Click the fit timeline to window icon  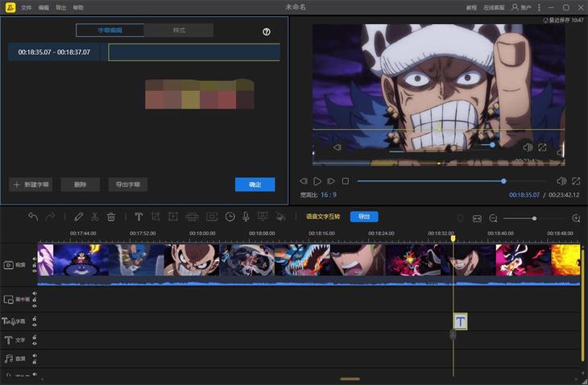pyautogui.click(x=477, y=218)
